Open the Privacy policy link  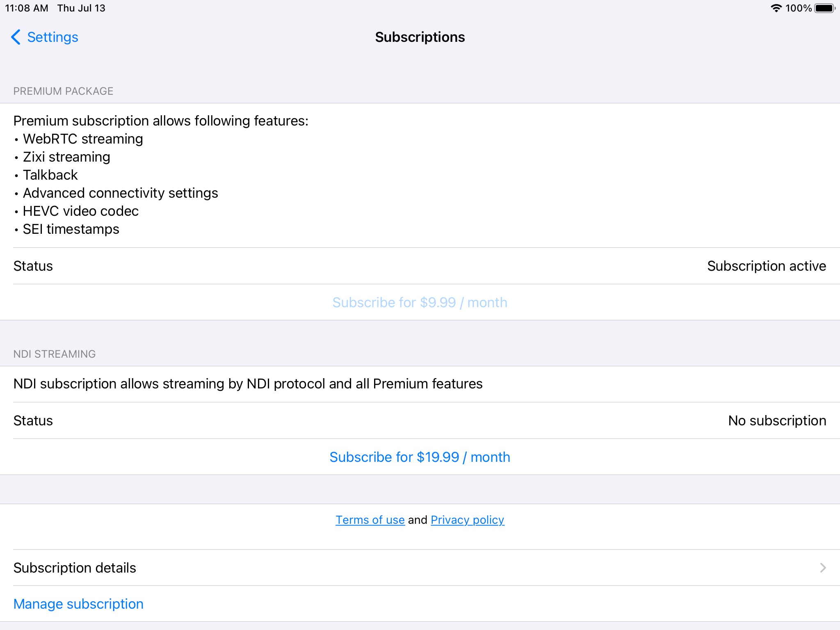tap(468, 520)
